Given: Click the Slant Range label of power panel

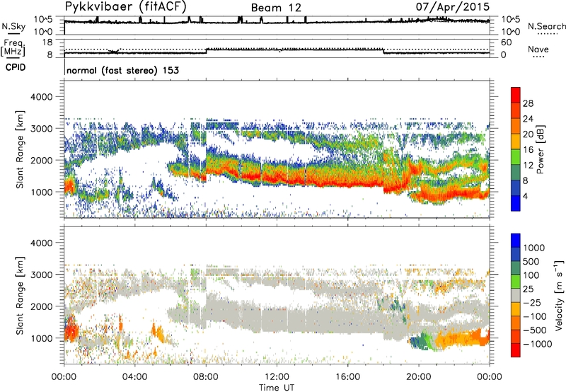Looking at the screenshot, I should pyautogui.click(x=20, y=149).
